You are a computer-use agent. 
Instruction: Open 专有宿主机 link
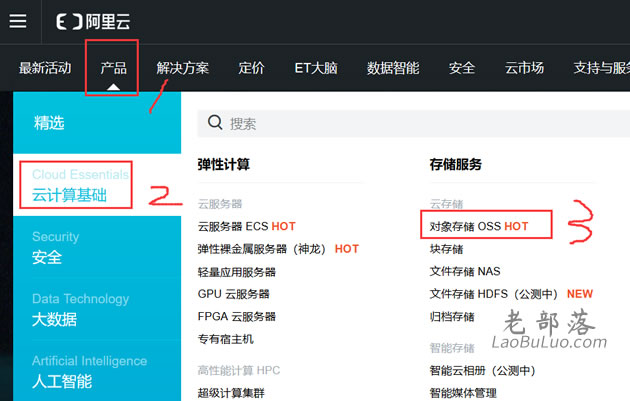225,339
